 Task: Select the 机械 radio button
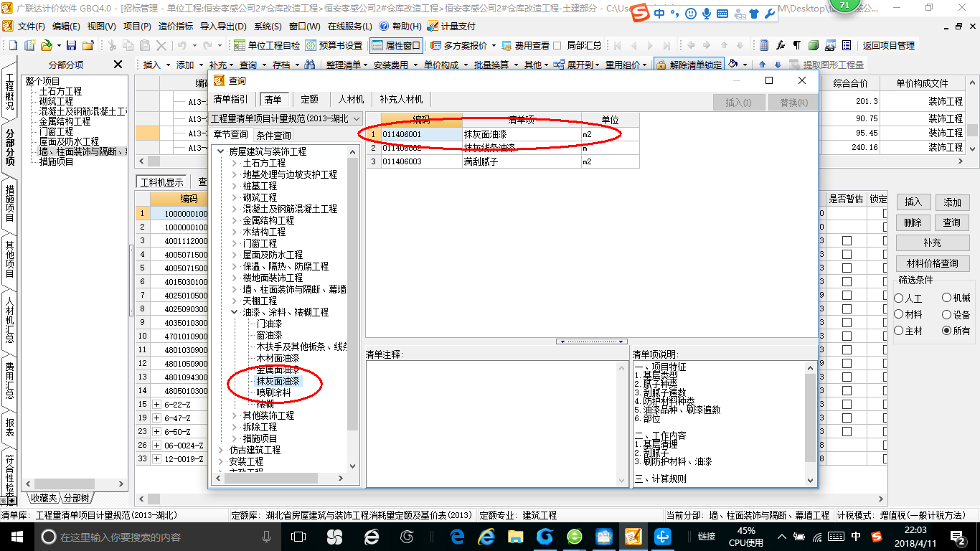pos(947,298)
